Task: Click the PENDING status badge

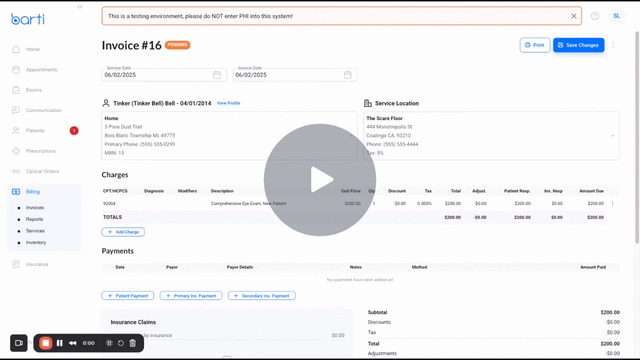Action: pos(178,45)
